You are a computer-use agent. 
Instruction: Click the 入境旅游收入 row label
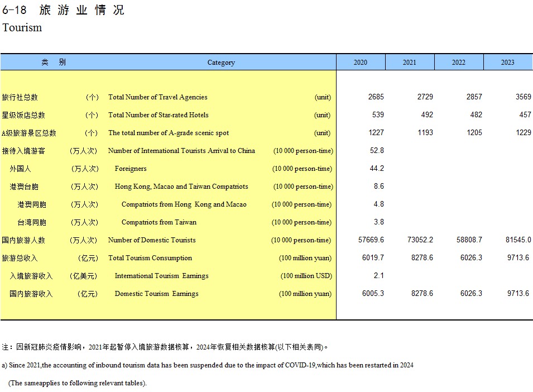pyautogui.click(x=31, y=276)
